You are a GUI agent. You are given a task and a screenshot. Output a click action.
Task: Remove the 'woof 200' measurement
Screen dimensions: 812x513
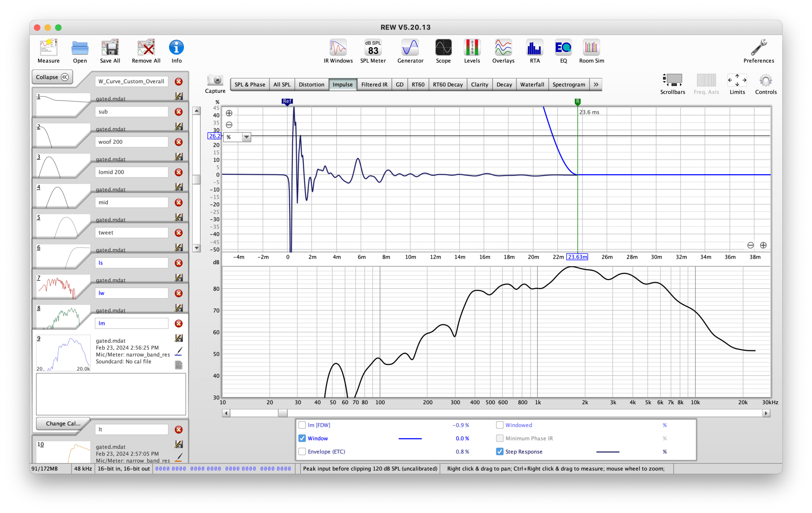pyautogui.click(x=179, y=142)
